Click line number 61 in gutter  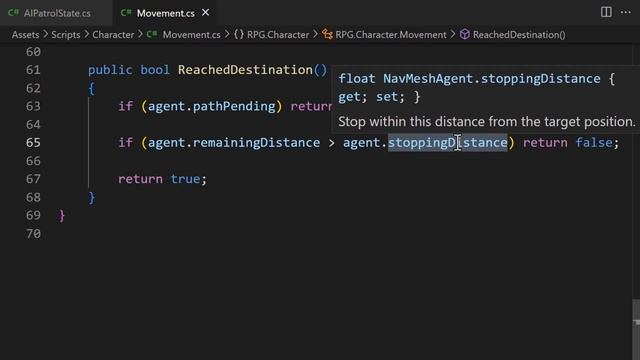33,70
